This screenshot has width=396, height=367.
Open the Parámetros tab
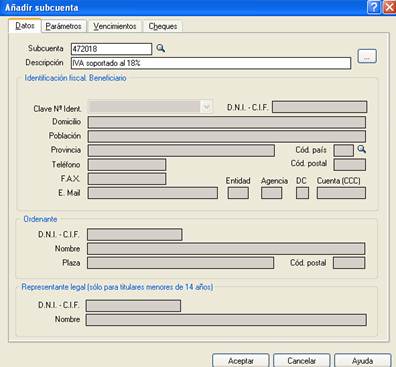click(64, 26)
